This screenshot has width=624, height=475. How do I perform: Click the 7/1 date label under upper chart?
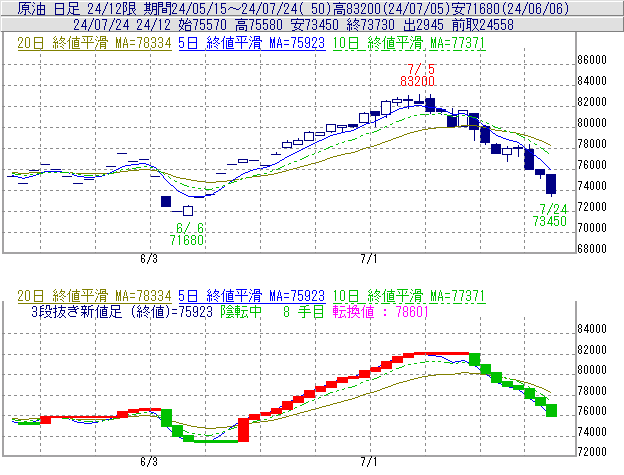click(x=369, y=259)
